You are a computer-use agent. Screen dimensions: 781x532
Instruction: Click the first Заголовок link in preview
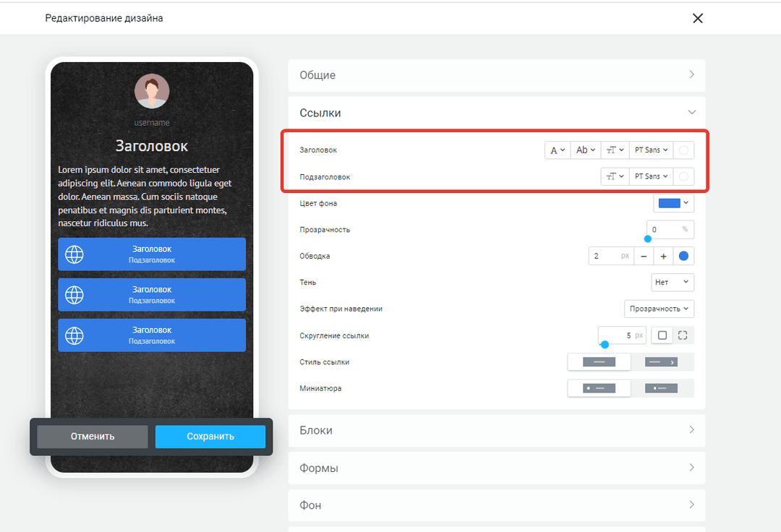(x=152, y=254)
